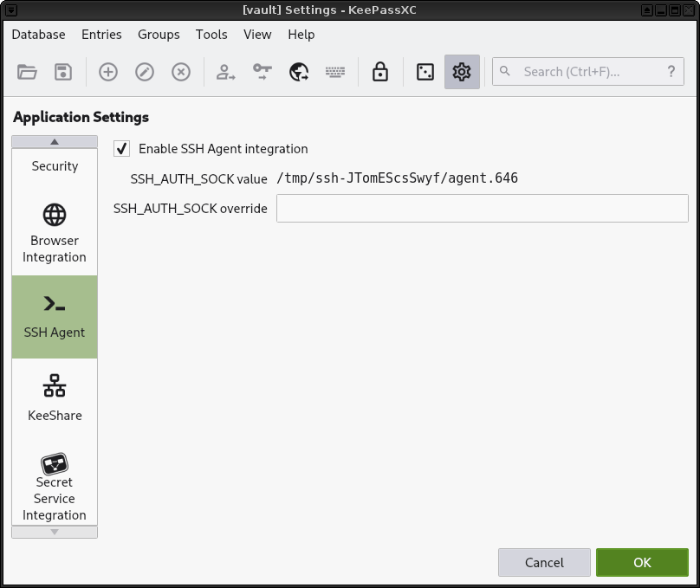Click the SSH_AUTH_SOCK value label
The width and height of the screenshot is (700, 588).
click(x=198, y=179)
